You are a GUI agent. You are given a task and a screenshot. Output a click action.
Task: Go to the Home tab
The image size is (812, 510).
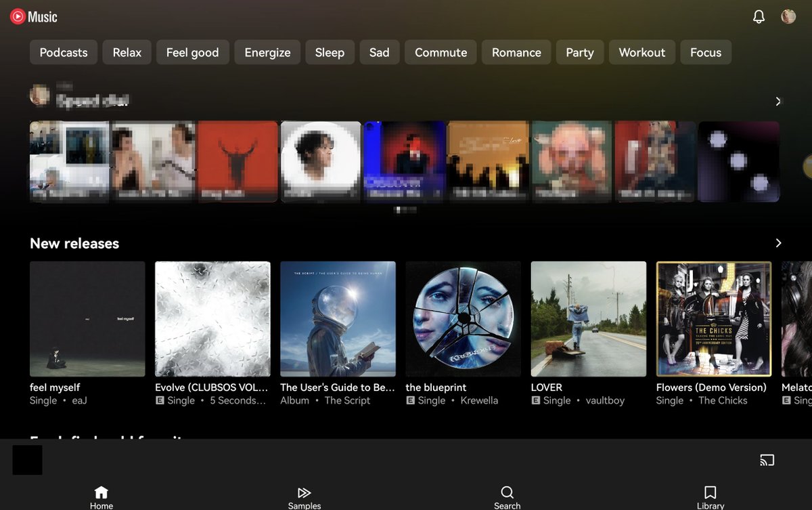coord(101,498)
